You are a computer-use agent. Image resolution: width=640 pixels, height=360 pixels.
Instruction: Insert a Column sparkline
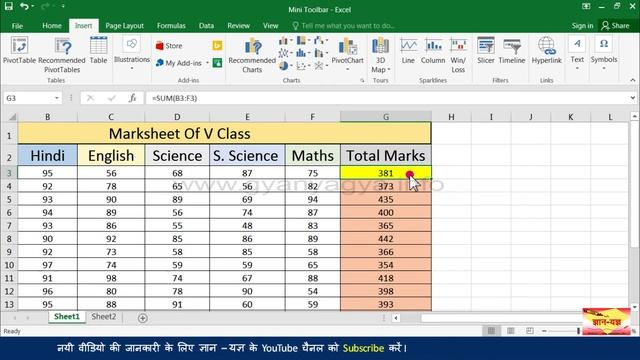tap(433, 50)
